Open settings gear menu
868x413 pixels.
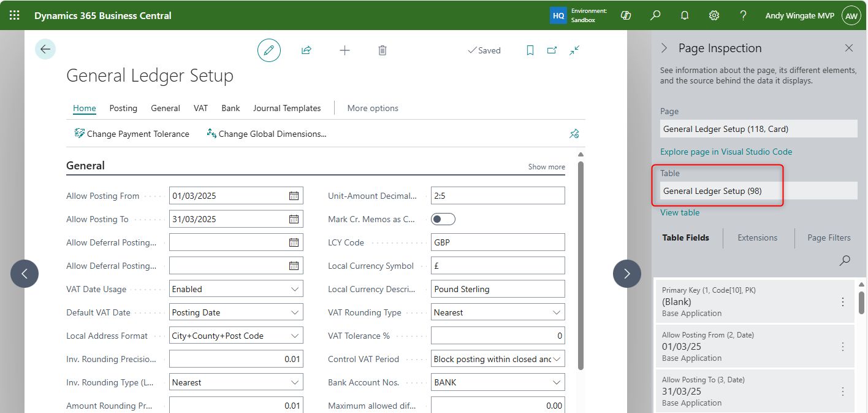(x=714, y=15)
